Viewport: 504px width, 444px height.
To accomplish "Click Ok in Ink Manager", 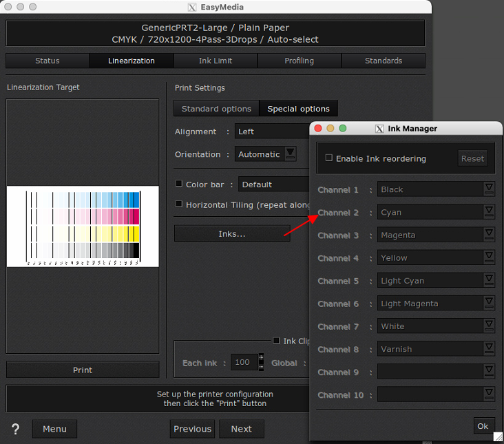I will (x=483, y=426).
